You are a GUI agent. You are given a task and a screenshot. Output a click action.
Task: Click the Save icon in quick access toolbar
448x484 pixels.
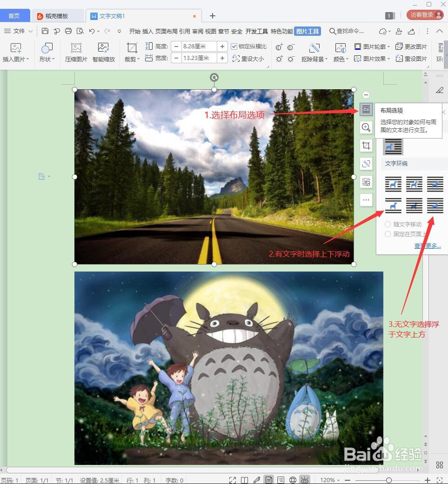[x=45, y=31]
